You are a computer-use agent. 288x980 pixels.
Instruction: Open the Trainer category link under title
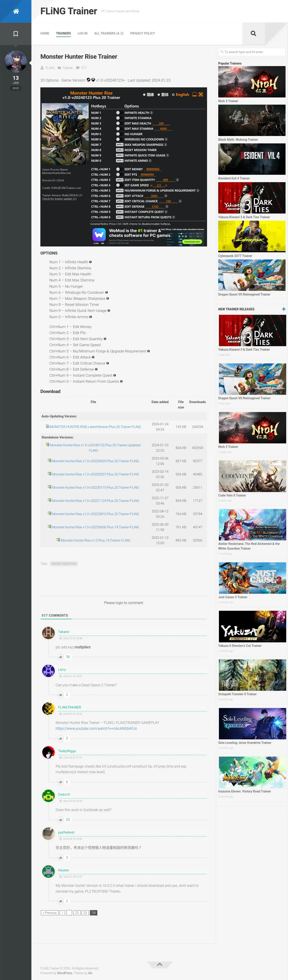tap(68, 68)
